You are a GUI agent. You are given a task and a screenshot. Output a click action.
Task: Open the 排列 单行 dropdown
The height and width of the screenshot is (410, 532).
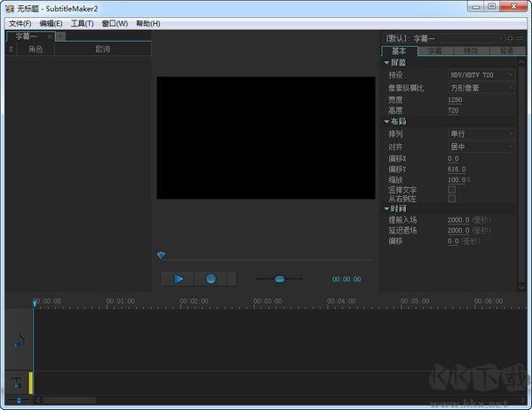coord(481,134)
